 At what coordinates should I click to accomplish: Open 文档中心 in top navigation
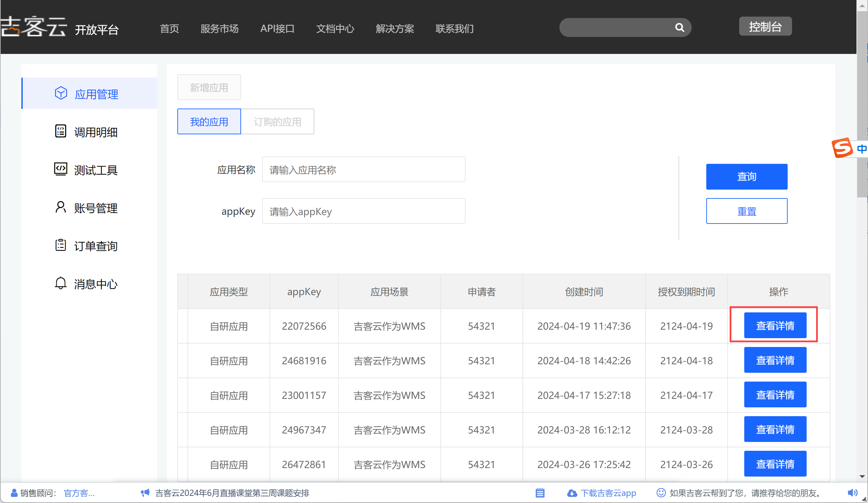pyautogui.click(x=335, y=28)
